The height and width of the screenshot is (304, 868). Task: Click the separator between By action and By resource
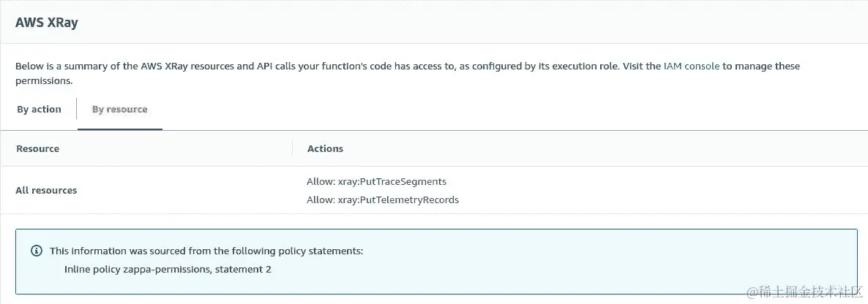76,110
